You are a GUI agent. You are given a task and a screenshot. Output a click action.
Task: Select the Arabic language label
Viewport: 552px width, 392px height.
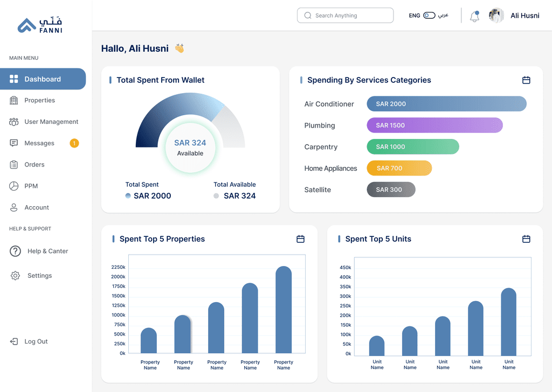tap(443, 16)
